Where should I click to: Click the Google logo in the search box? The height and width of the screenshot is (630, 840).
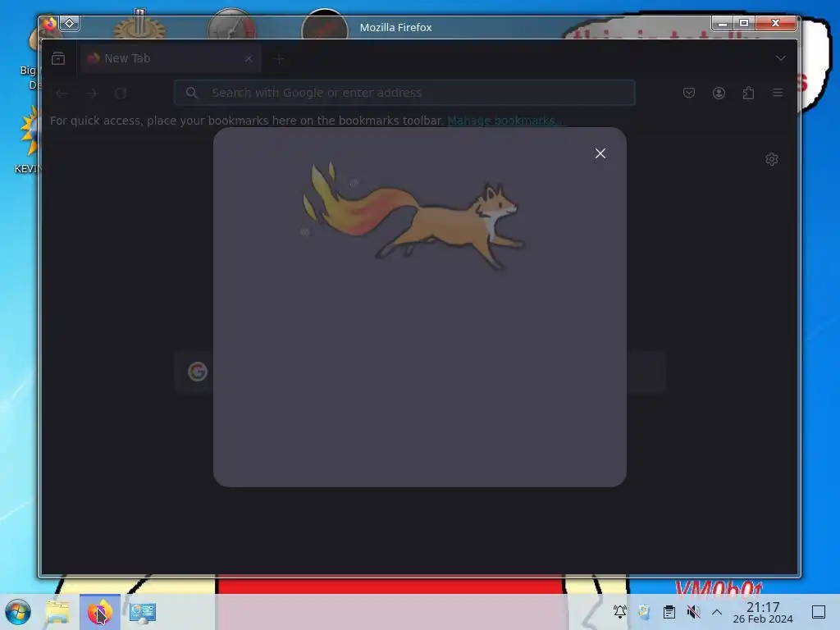coord(198,372)
